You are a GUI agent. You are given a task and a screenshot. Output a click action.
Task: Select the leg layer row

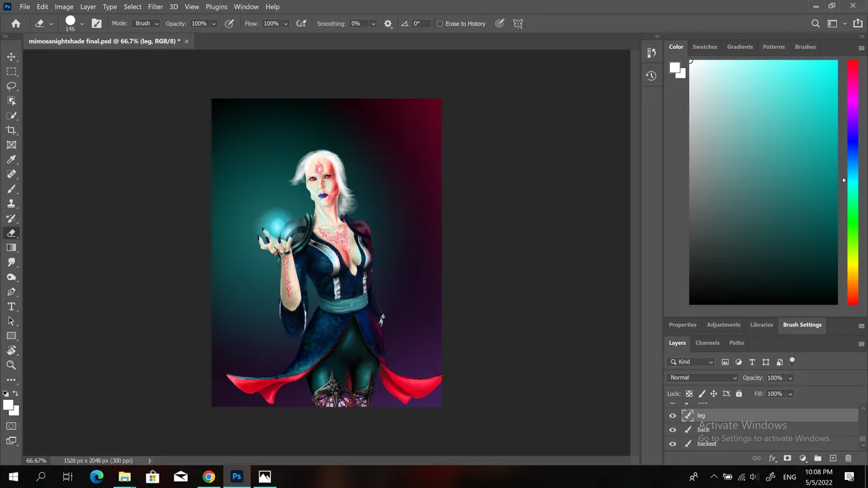(763, 415)
